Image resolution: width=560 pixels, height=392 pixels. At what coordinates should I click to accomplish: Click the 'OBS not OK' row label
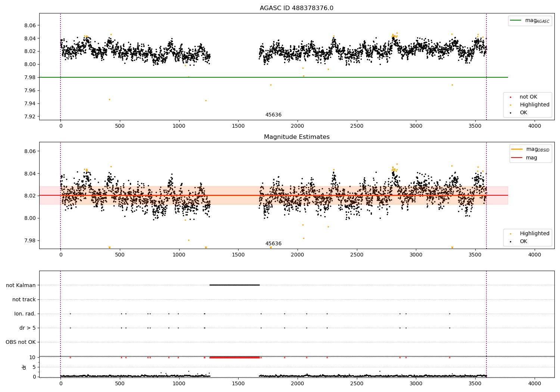point(21,342)
